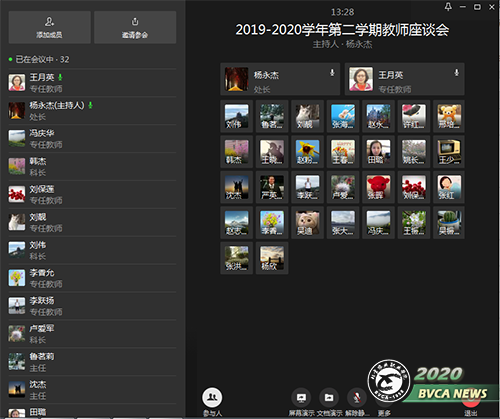
Task: Click 杨永杰 host tile microphone icon
Action: point(332,72)
